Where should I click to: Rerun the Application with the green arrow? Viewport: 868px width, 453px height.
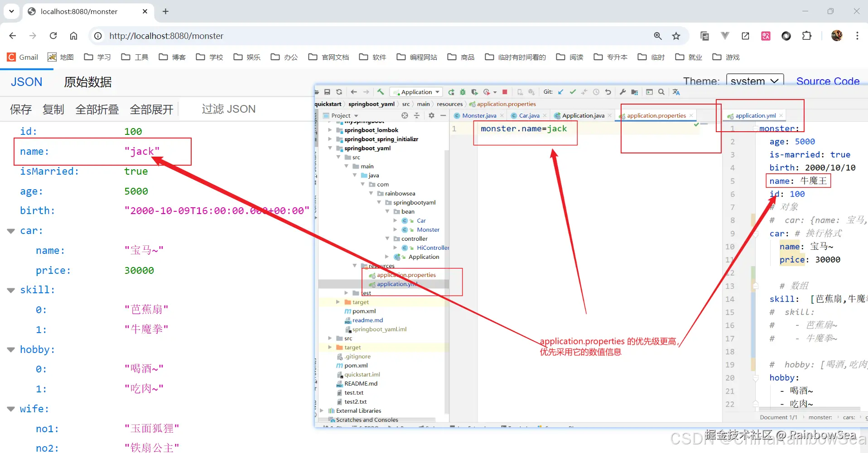[451, 92]
